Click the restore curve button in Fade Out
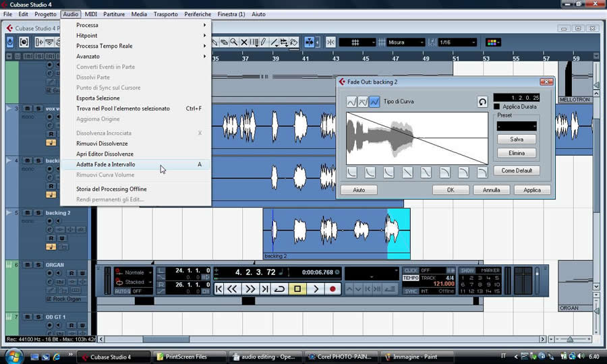Viewport: 607px width, 364px height. tap(483, 102)
